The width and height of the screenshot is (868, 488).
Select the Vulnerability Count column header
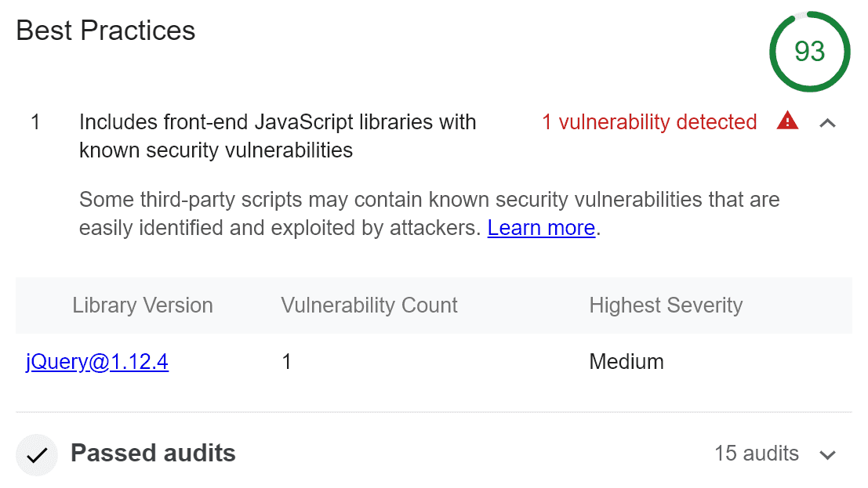369,305
